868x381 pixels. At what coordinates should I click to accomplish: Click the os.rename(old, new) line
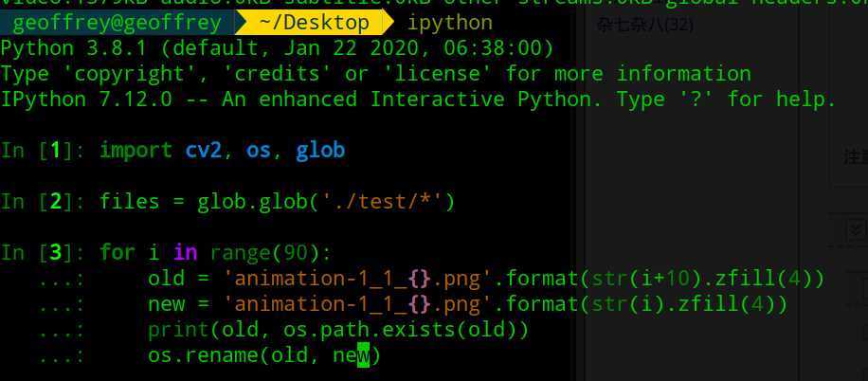(x=264, y=355)
